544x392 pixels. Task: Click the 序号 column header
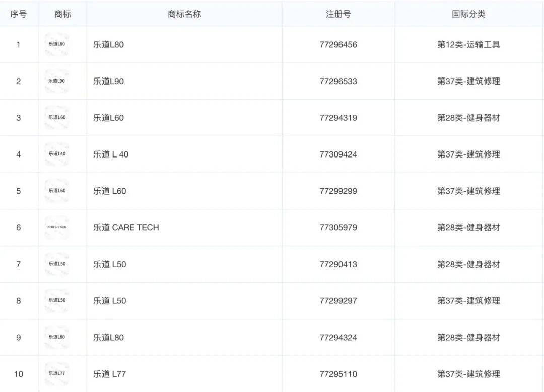coord(19,14)
